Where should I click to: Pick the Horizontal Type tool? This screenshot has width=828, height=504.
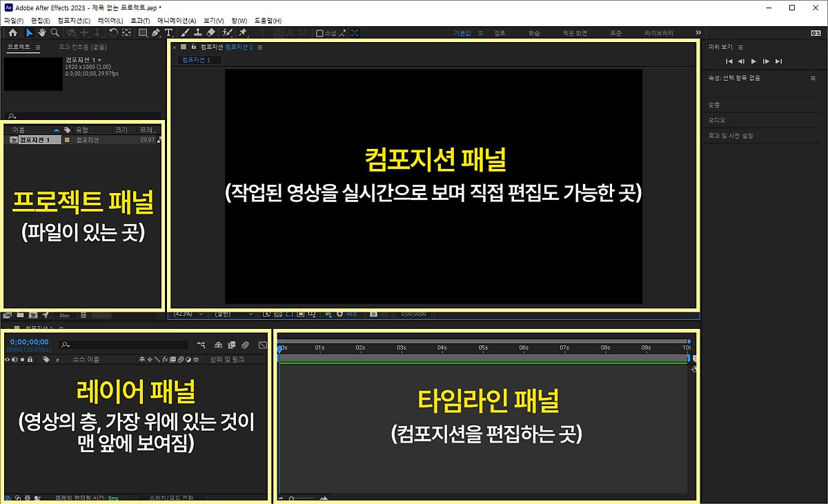[x=168, y=32]
